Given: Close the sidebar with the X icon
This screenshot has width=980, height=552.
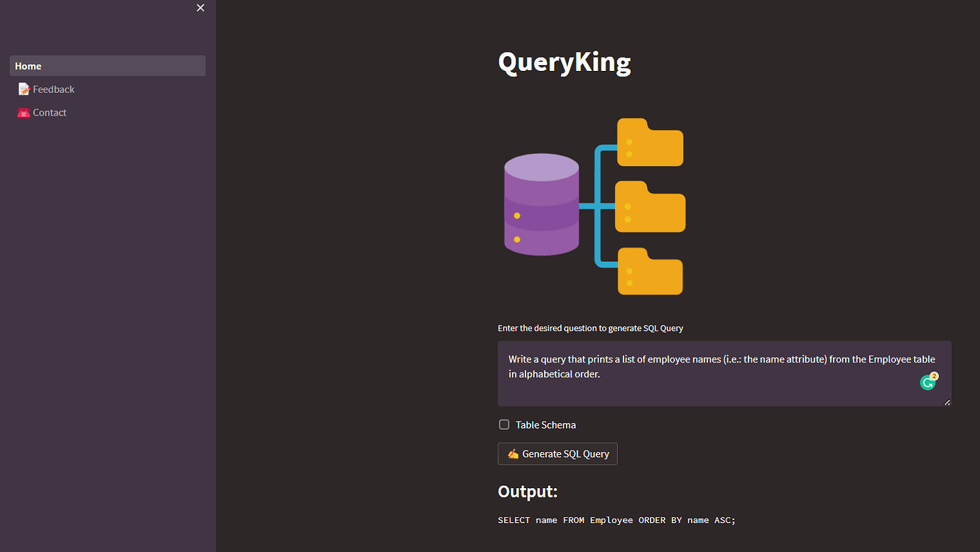Looking at the screenshot, I should tap(200, 8).
